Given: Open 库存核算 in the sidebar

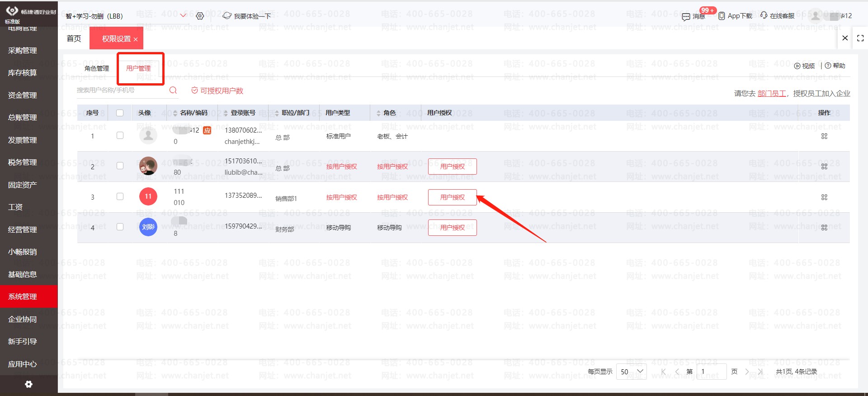Looking at the screenshot, I should [x=23, y=73].
